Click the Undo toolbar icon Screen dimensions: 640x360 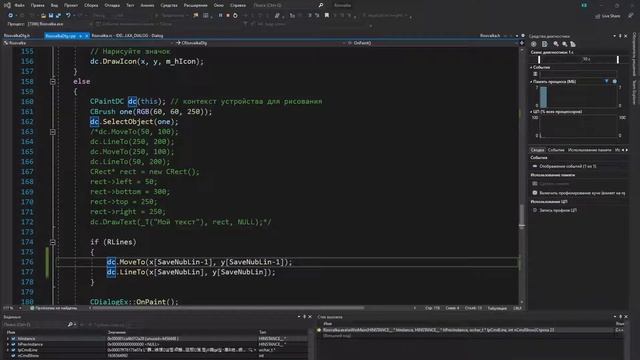(68, 16)
